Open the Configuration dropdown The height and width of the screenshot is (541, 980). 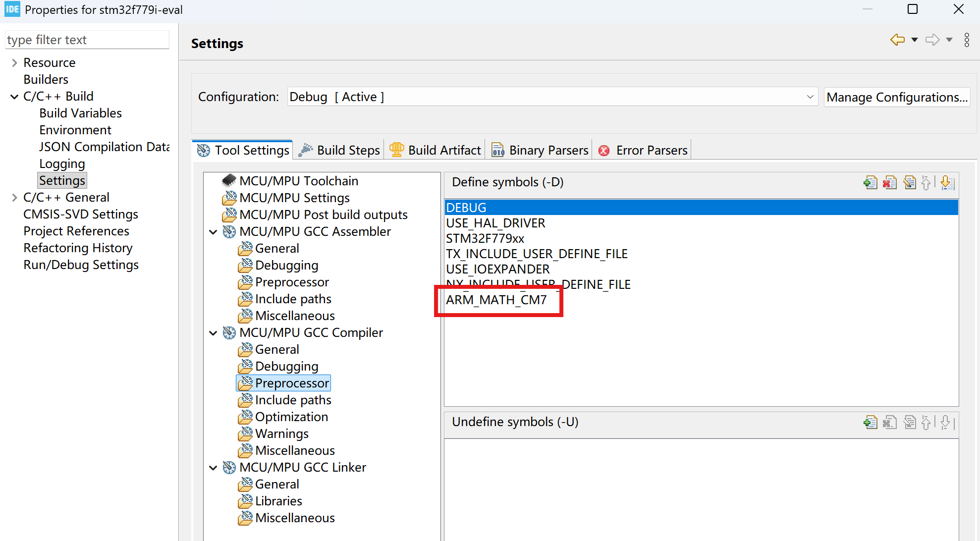point(810,97)
